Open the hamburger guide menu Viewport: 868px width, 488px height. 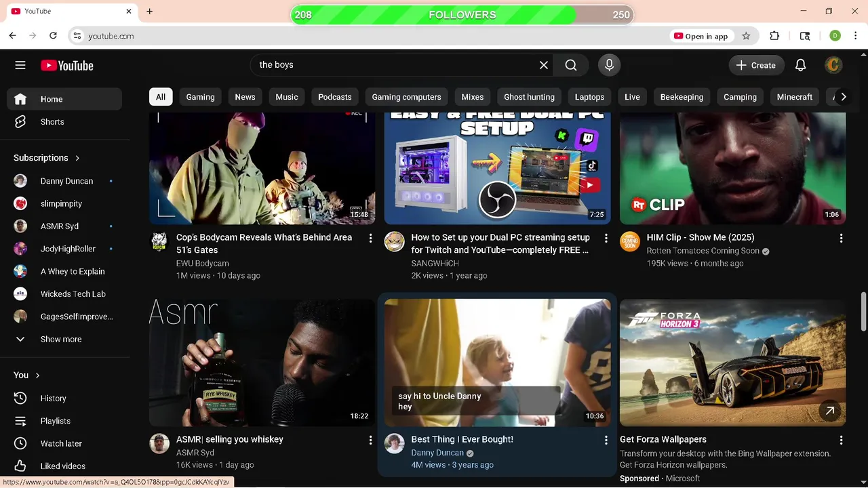(20, 65)
